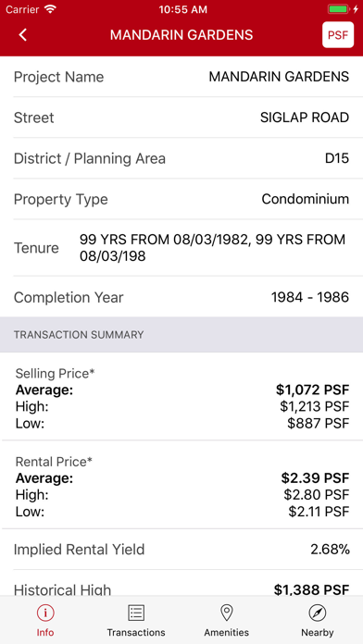363x644 pixels.
Task: Switch to the Transactions tab label
Action: pyautogui.click(x=136, y=633)
